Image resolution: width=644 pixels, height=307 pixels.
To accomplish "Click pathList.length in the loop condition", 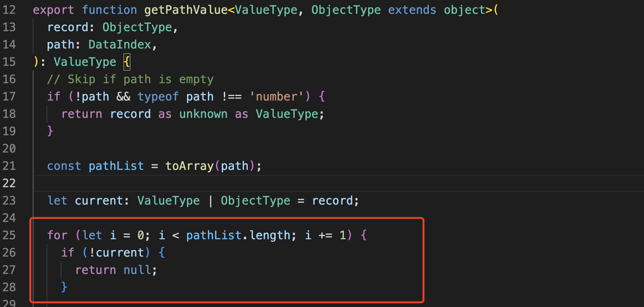I will tap(239, 235).
